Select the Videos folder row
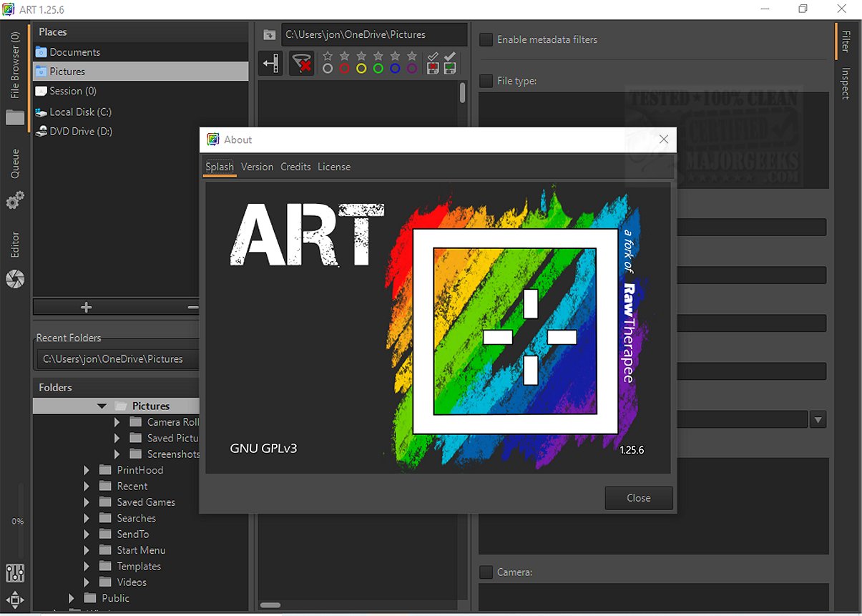 (141, 582)
